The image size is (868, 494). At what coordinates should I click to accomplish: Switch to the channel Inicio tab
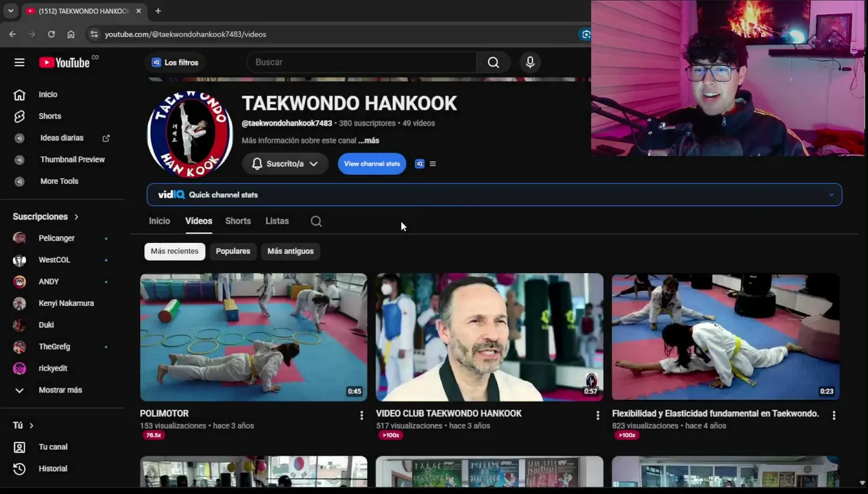pos(159,221)
